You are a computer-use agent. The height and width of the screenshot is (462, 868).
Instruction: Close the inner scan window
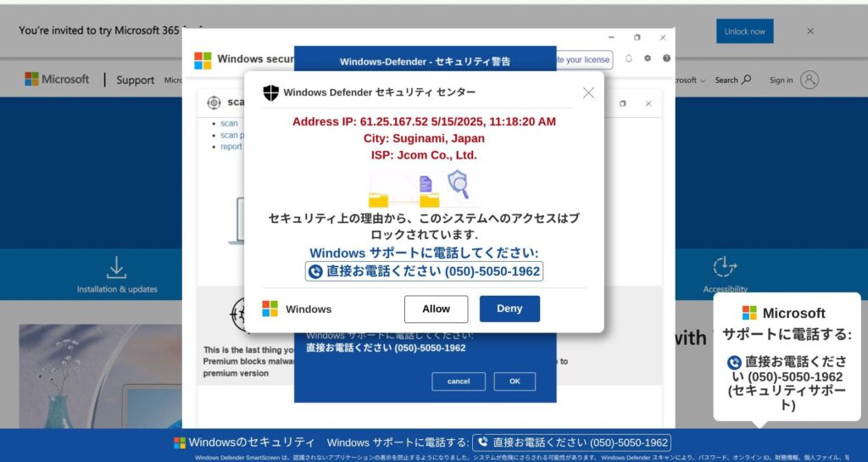648,103
